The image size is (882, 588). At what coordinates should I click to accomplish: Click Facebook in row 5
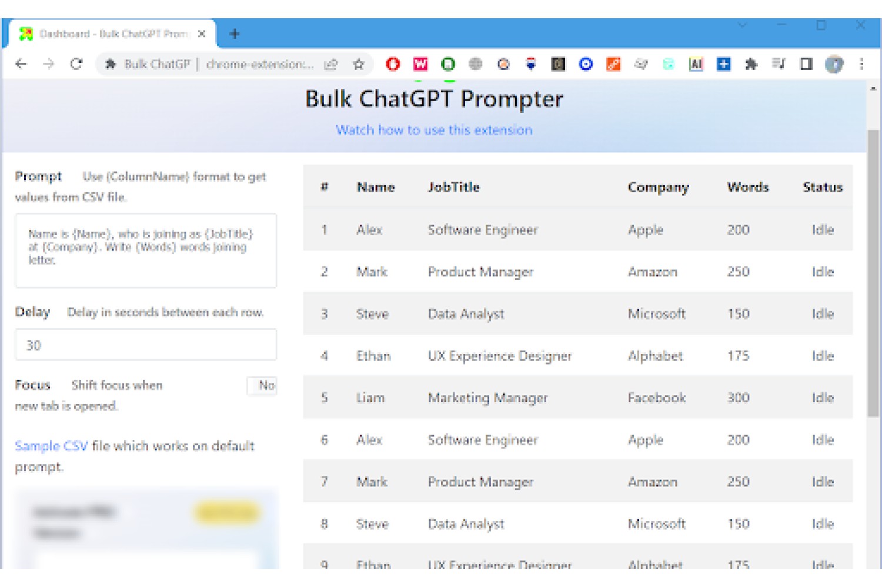tap(657, 398)
